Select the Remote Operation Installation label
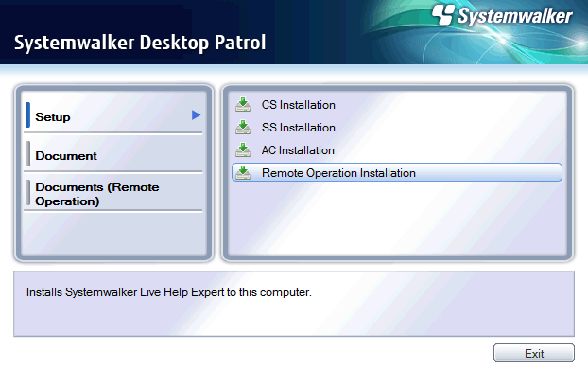This screenshot has height=367, width=588. [x=338, y=173]
